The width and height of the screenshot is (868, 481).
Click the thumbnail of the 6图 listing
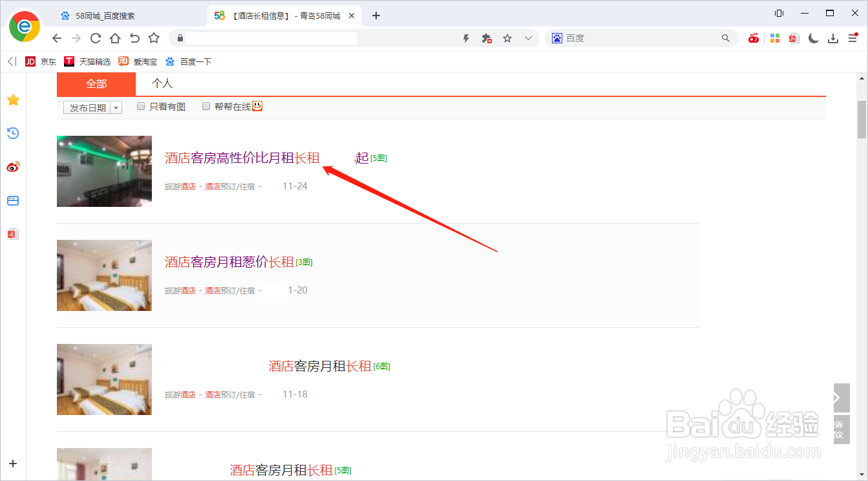(104, 379)
